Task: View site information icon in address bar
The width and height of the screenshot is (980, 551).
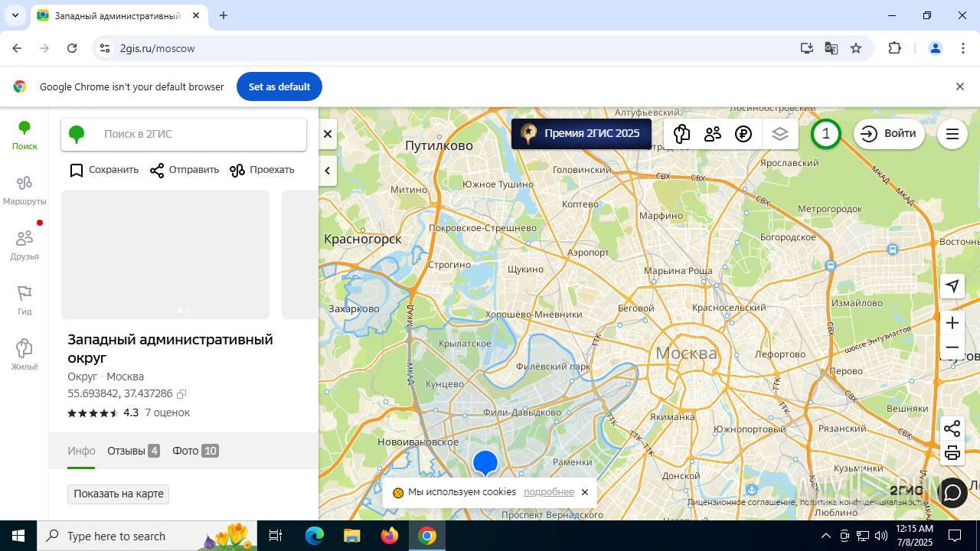Action: (x=105, y=48)
